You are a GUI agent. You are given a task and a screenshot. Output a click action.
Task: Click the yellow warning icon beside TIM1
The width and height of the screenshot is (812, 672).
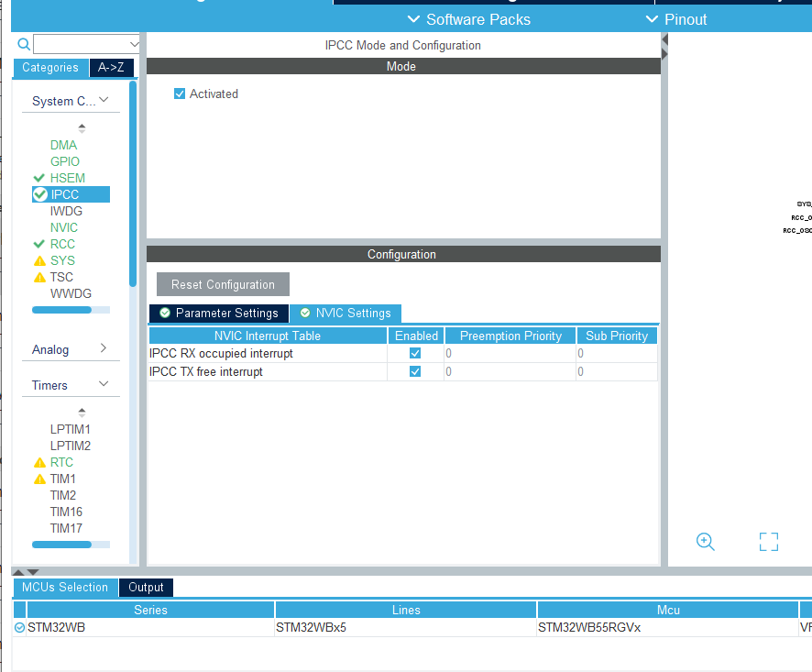[39, 479]
